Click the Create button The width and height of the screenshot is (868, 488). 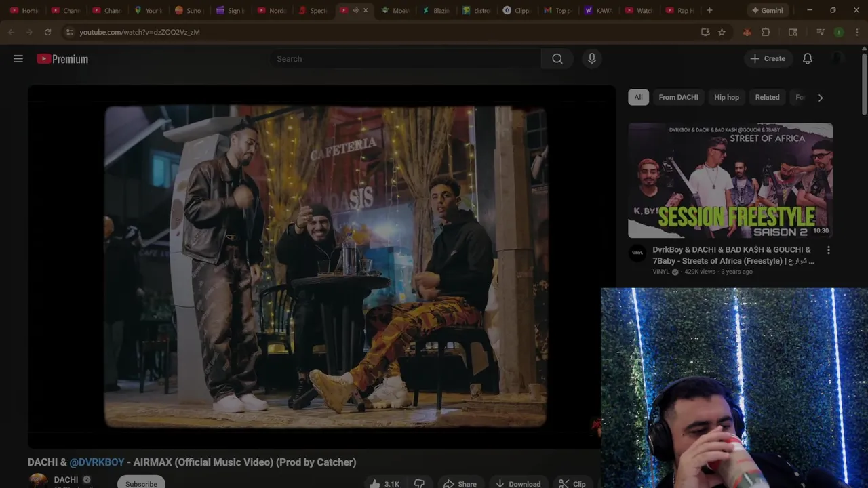768,59
